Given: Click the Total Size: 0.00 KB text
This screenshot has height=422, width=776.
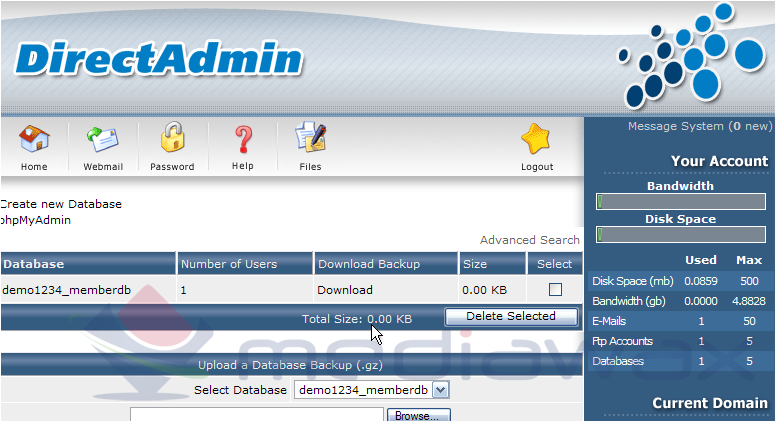Looking at the screenshot, I should [357, 319].
